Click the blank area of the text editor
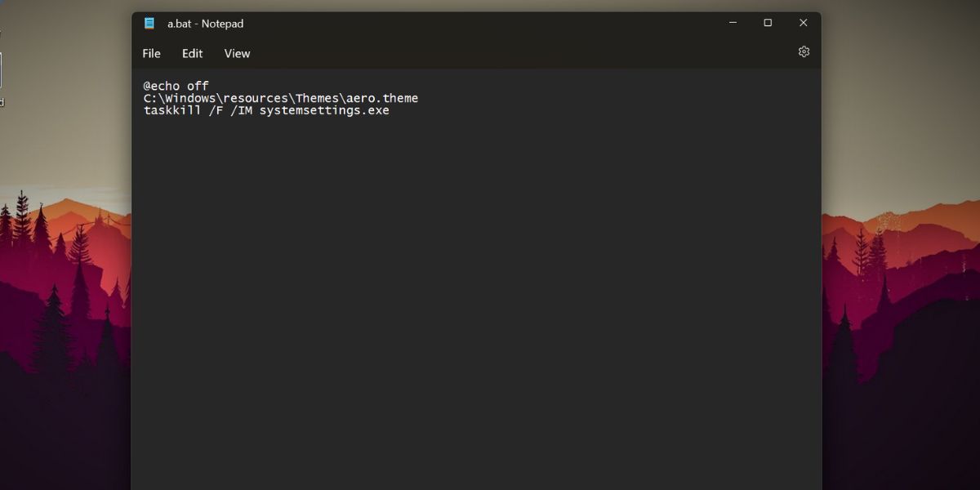This screenshot has height=490, width=980. (474, 310)
